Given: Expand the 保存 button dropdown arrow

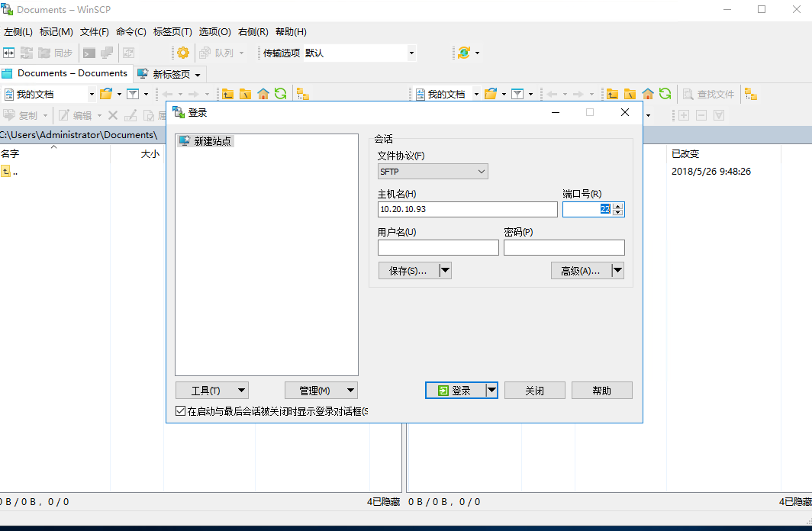Looking at the screenshot, I should pyautogui.click(x=446, y=271).
